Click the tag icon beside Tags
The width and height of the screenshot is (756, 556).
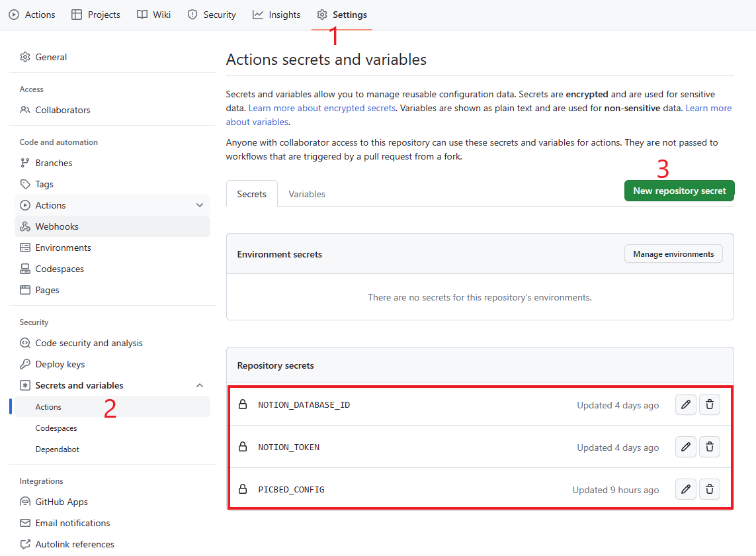pyautogui.click(x=25, y=184)
